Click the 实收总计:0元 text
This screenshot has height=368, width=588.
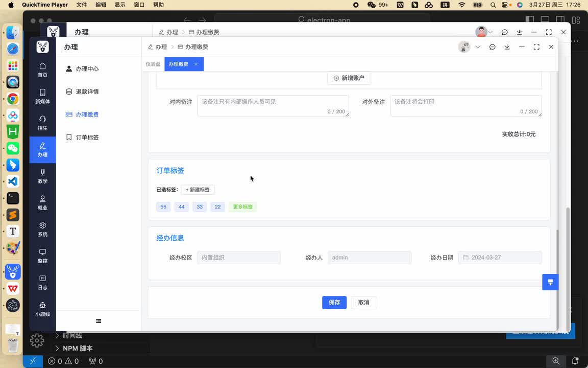(519, 134)
